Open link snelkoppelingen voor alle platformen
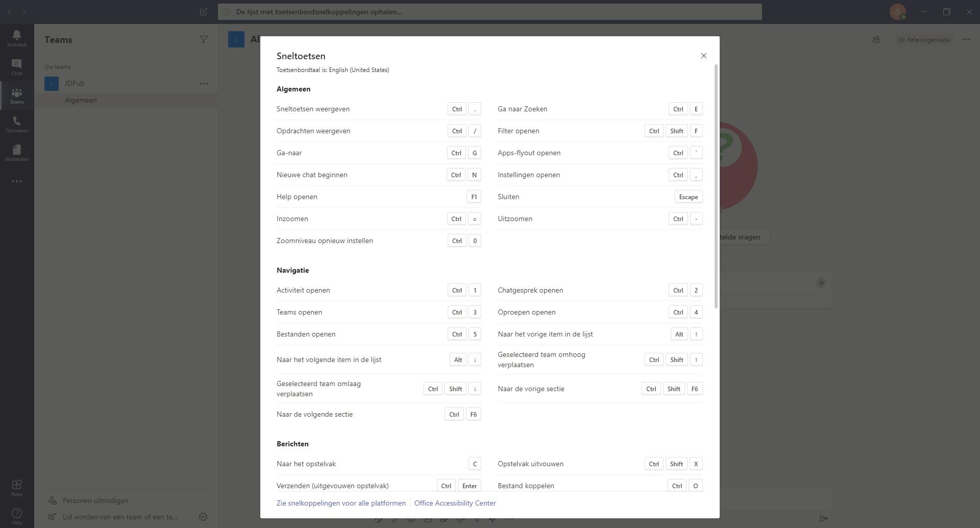Image resolution: width=980 pixels, height=528 pixels. [341, 503]
